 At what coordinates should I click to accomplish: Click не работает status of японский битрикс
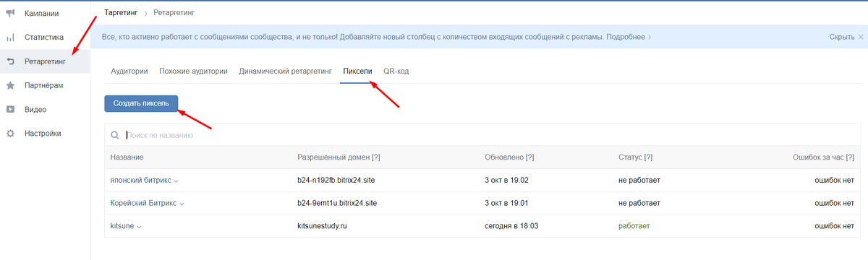tap(639, 180)
